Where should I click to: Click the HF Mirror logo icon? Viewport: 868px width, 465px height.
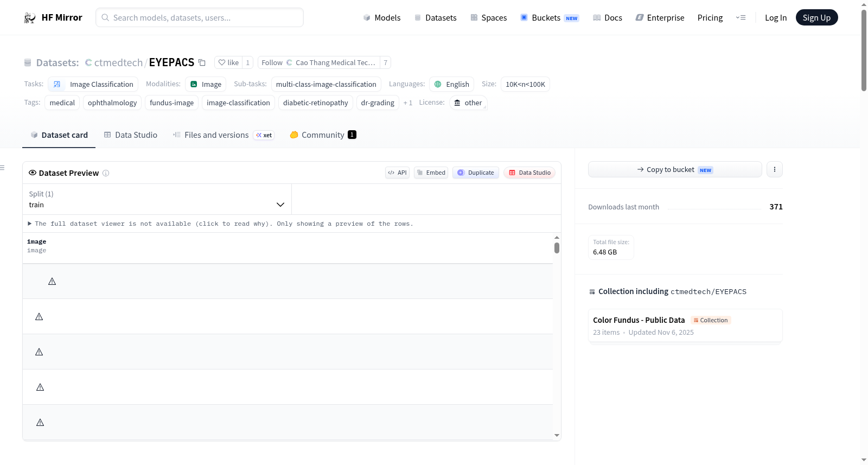click(x=30, y=18)
